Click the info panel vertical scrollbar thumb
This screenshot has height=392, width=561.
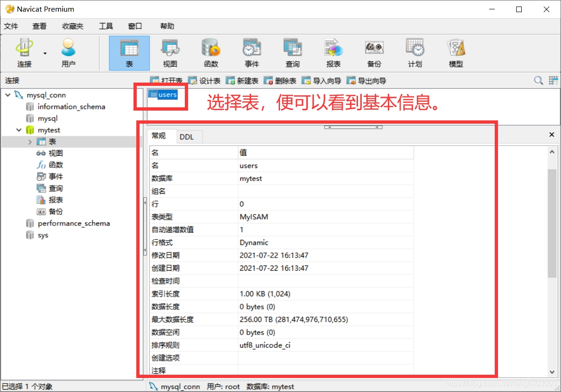point(552,223)
